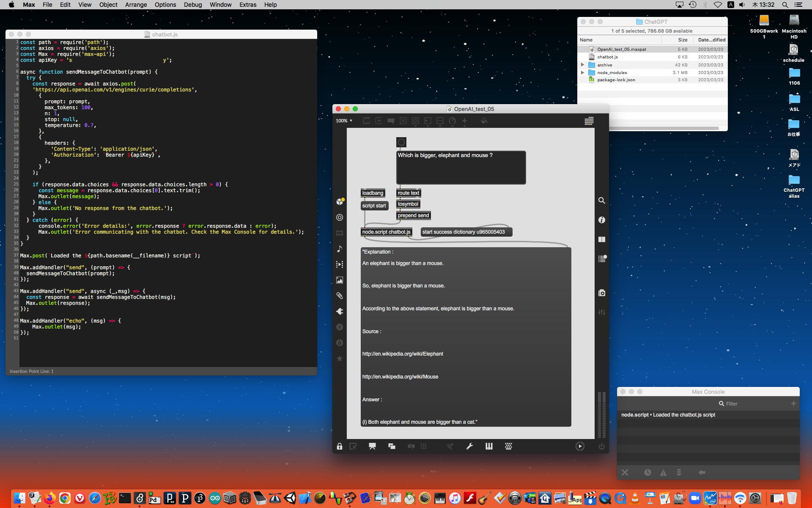Image resolution: width=812 pixels, height=508 pixels.
Task: Open the paint bucket format palette icon
Action: pos(484,121)
